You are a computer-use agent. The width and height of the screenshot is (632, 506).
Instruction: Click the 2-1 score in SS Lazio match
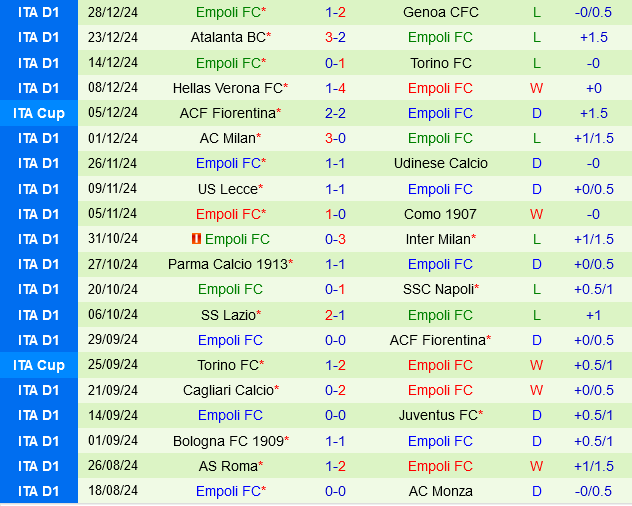[335, 315]
